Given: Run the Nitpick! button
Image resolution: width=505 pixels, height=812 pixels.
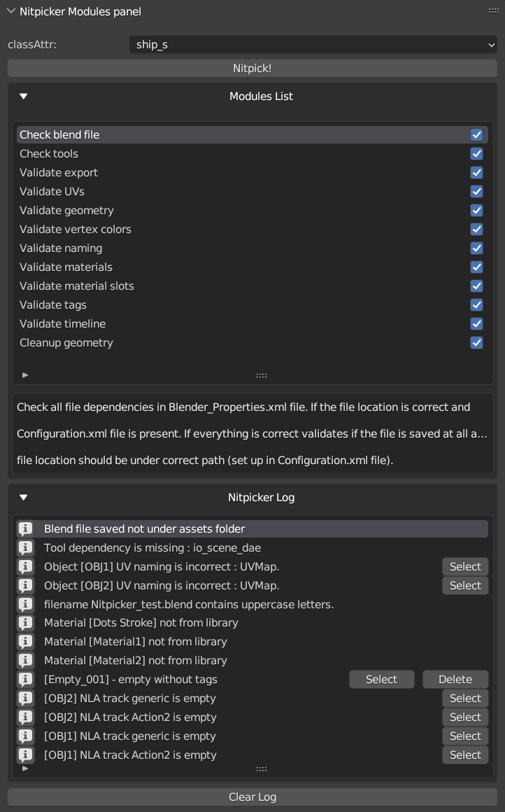Looking at the screenshot, I should click(x=252, y=69).
